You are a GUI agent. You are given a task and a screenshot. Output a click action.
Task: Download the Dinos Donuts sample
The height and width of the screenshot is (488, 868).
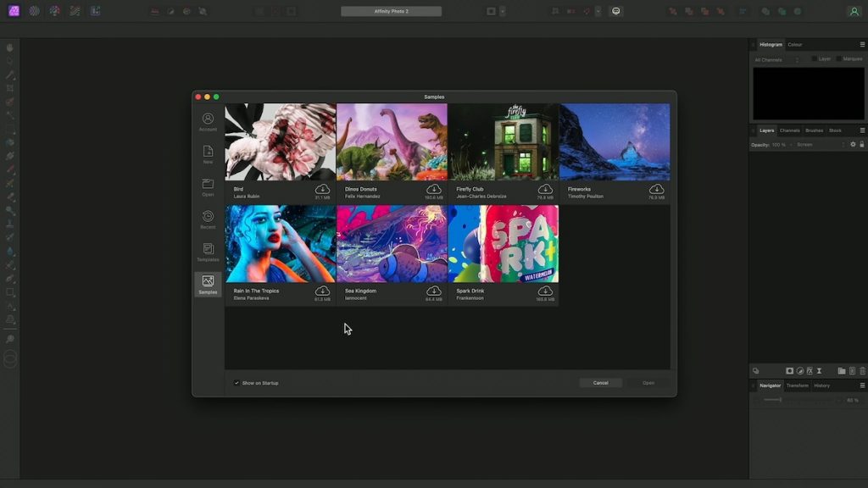(x=434, y=189)
